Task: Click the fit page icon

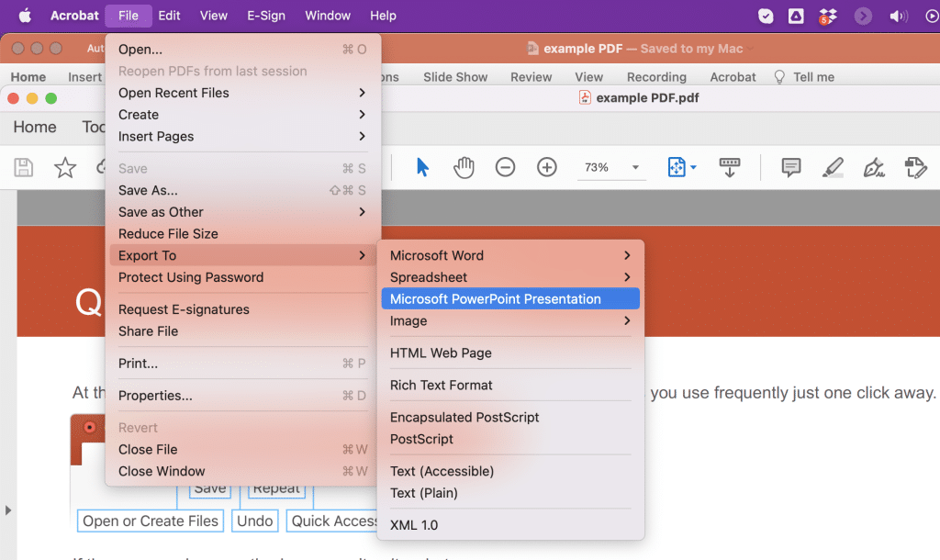Action: [677, 167]
